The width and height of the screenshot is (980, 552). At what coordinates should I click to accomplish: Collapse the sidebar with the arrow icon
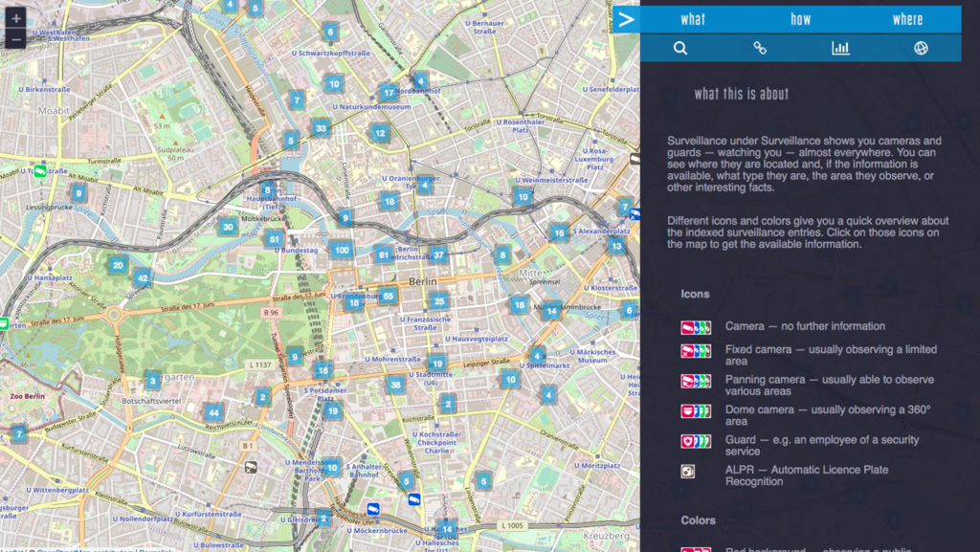click(626, 19)
